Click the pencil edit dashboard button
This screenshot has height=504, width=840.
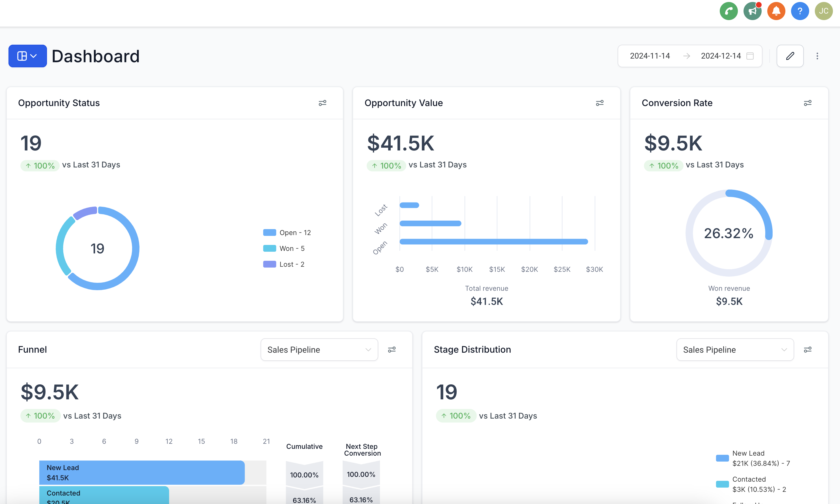click(x=790, y=56)
